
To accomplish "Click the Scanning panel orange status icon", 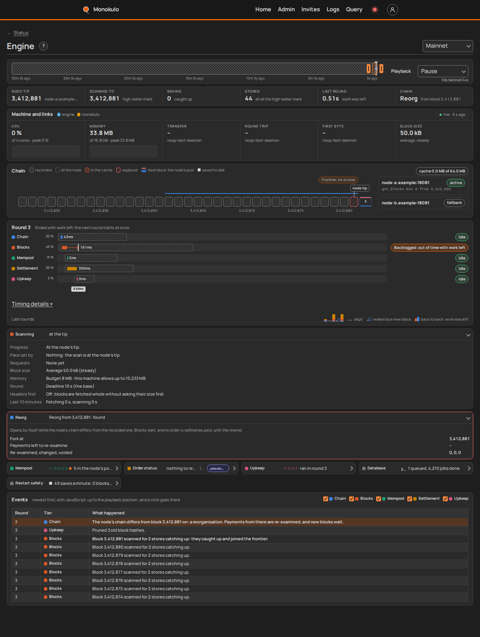I will (12, 334).
